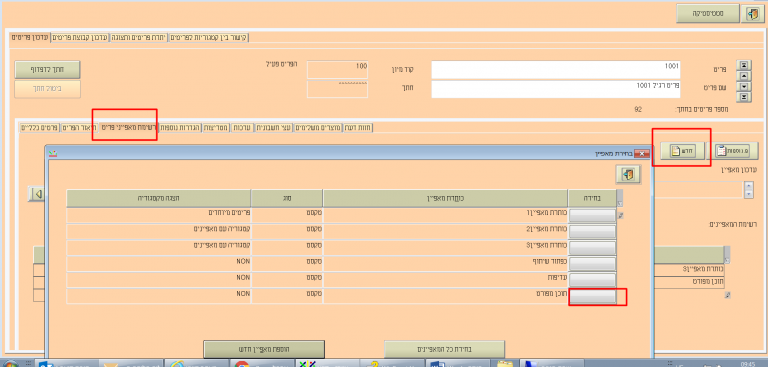Image resolution: width=768 pixels, height=367 pixels.
Task: Click the תוכן מפורט attribute title cell
Action: tap(445, 296)
